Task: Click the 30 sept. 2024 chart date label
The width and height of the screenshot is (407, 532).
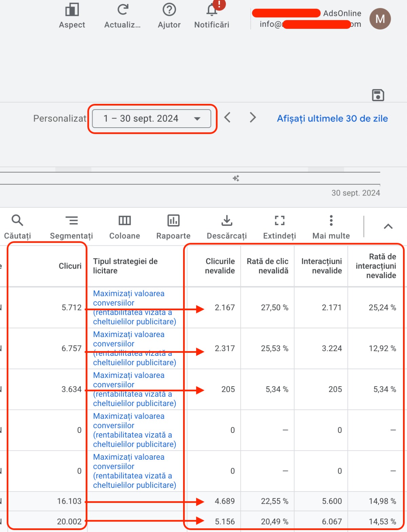Action: click(355, 193)
